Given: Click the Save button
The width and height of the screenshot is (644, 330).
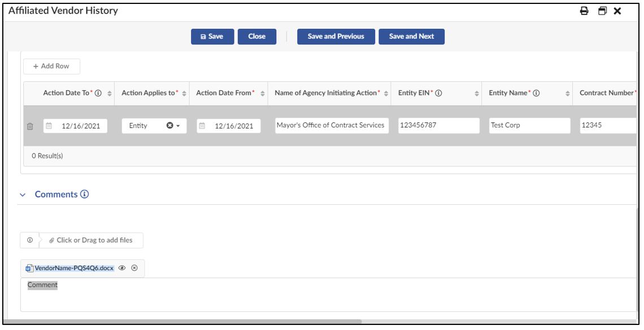Looking at the screenshot, I should pyautogui.click(x=212, y=37).
